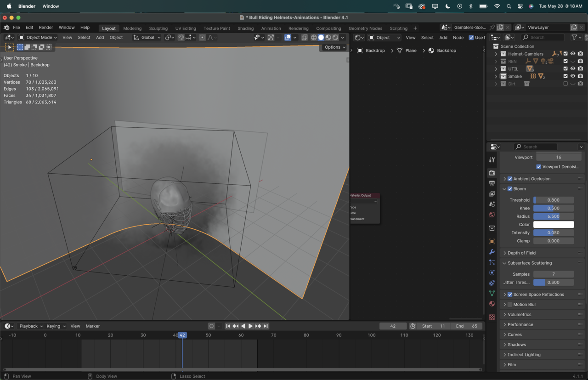
Task: Expand the Helmet-Gamblers collection
Action: [x=496, y=54]
